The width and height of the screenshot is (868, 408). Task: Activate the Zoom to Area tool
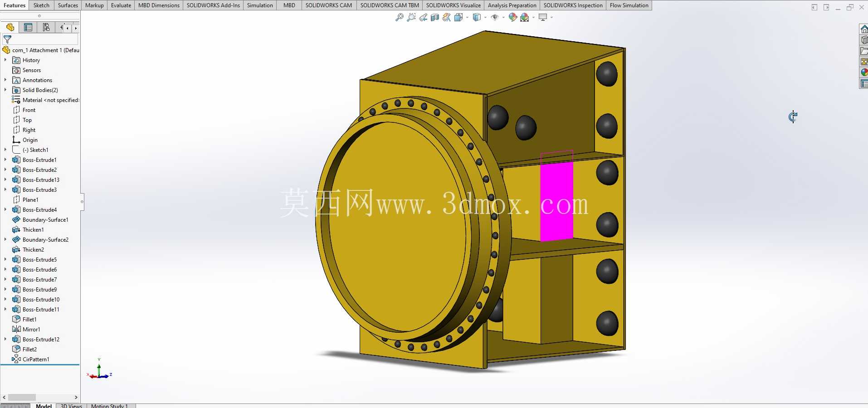[x=411, y=17]
